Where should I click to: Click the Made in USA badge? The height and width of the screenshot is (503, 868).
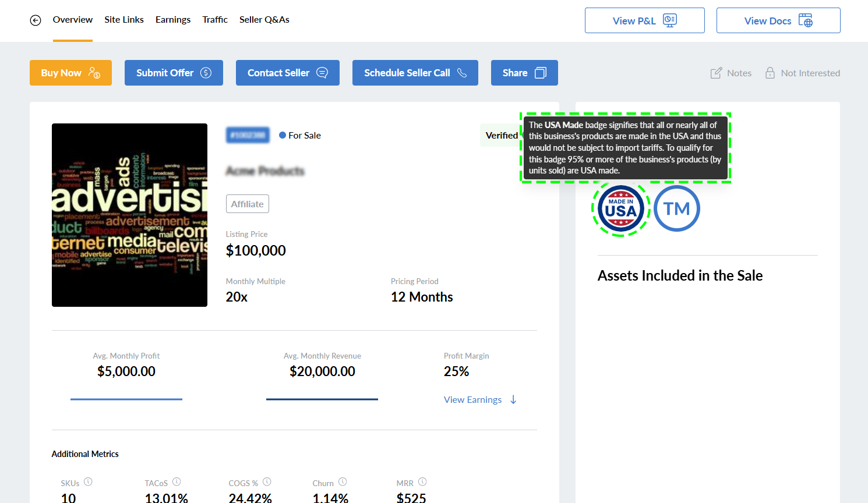pos(620,209)
